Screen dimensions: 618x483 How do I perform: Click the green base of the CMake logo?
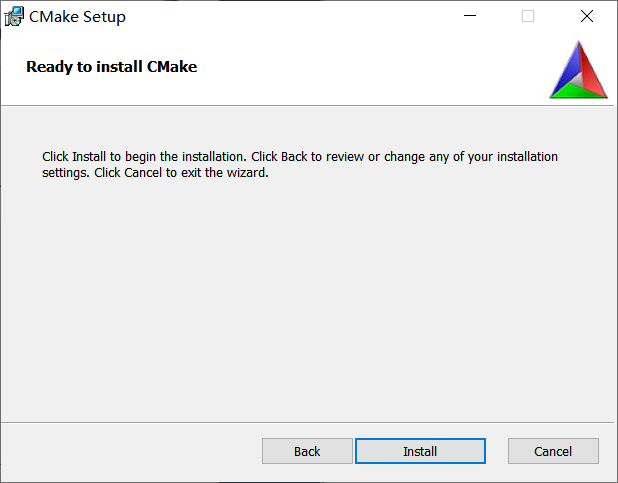(578, 92)
